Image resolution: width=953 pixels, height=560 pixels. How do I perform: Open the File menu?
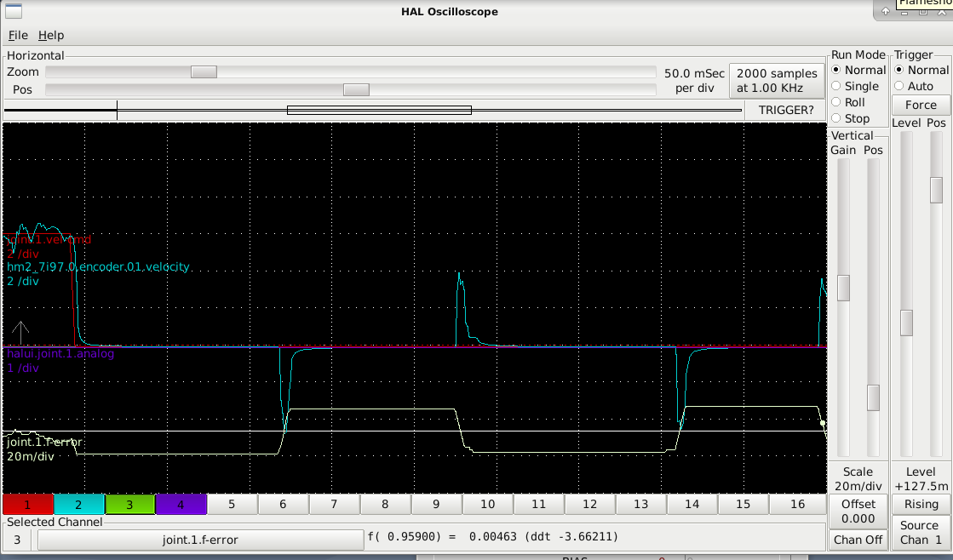click(x=18, y=35)
